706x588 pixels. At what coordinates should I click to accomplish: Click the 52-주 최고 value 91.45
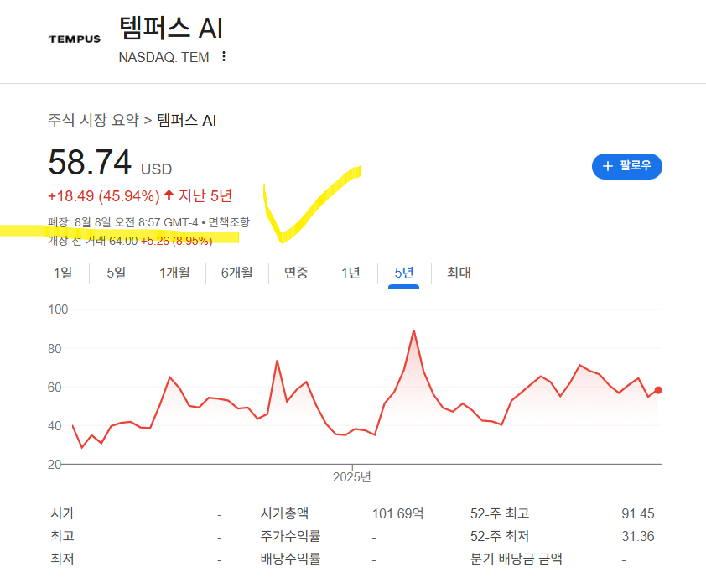click(638, 513)
